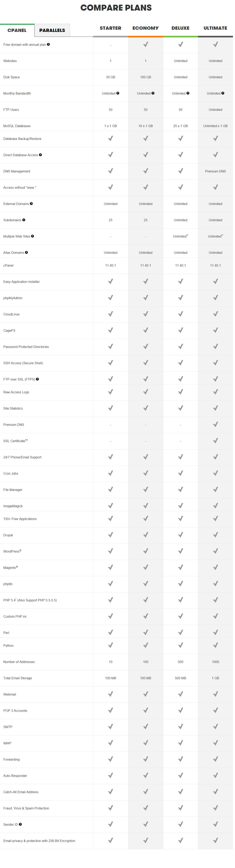Click help icon next to Alias Domains
This screenshot has height=868, width=235.
27,252
